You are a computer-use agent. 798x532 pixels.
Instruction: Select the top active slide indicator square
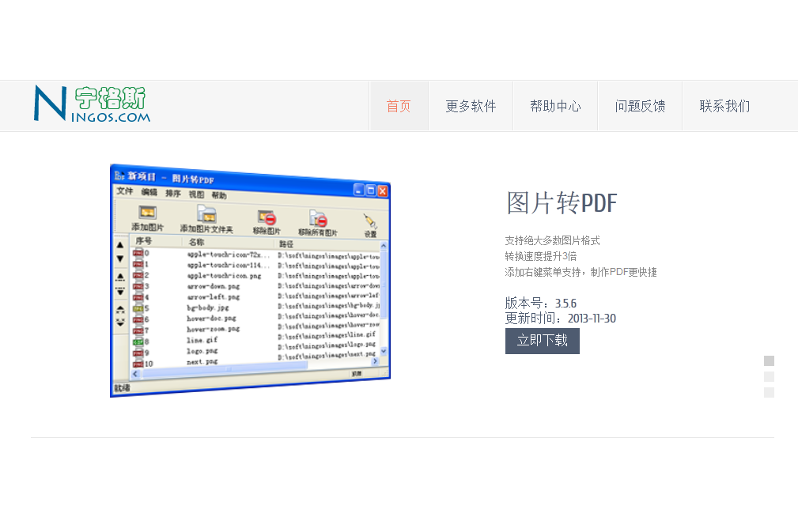(x=769, y=360)
